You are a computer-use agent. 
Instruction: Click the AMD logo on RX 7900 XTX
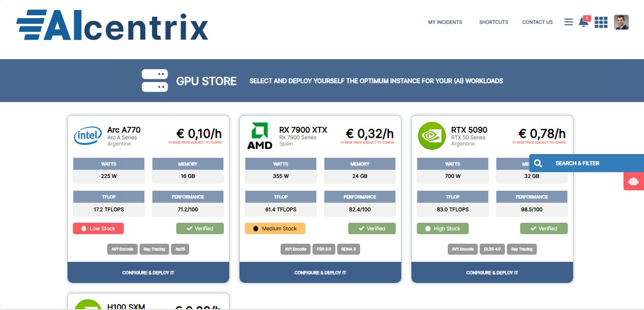point(260,136)
